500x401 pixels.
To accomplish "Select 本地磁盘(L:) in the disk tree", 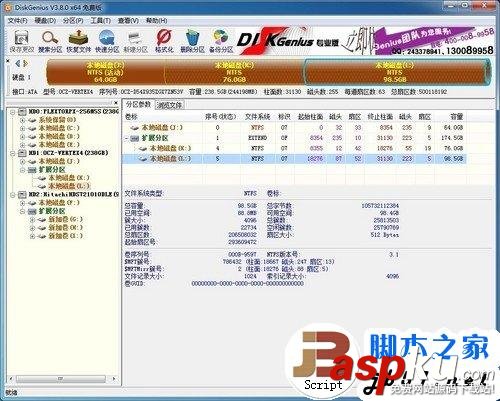I will tap(69, 186).
